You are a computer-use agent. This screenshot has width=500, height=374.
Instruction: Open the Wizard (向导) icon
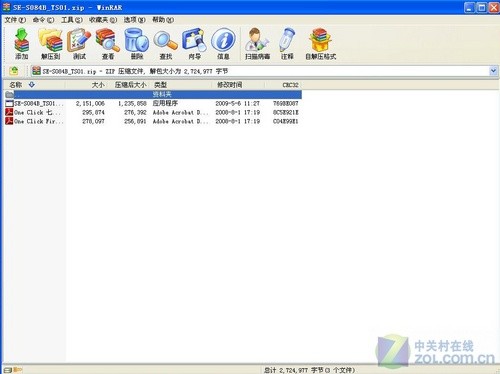(194, 44)
